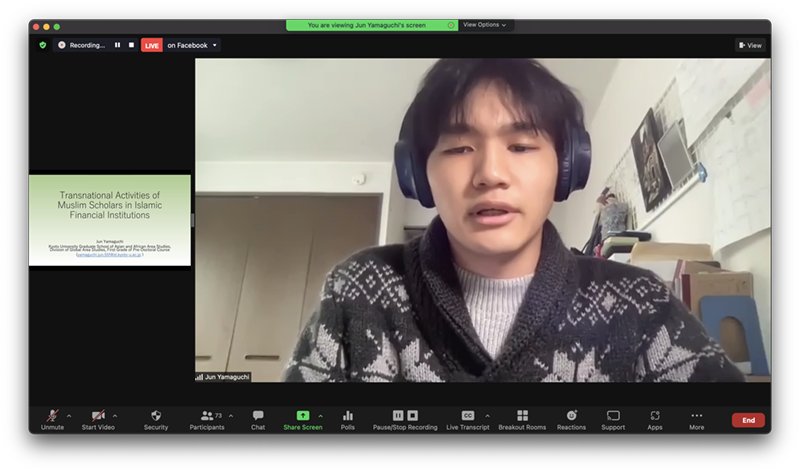Open the Participants panel
Image resolution: width=800 pixels, height=472 pixels.
click(x=206, y=417)
